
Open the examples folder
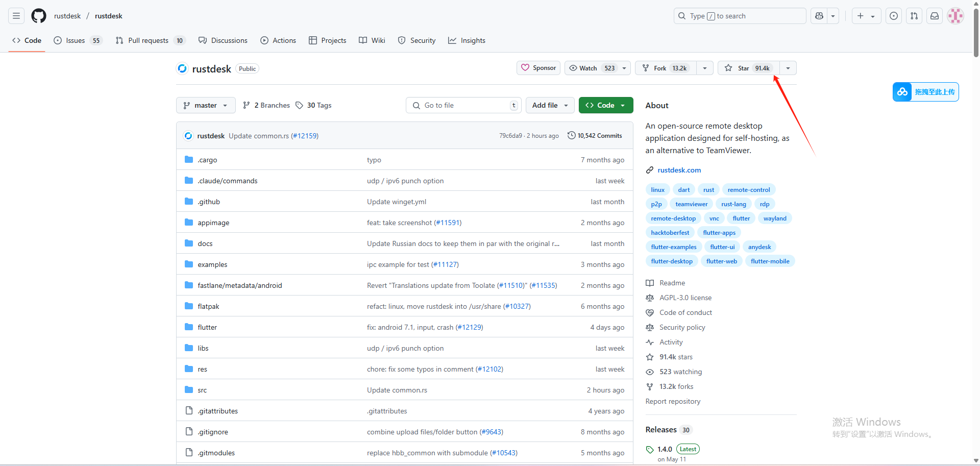212,264
